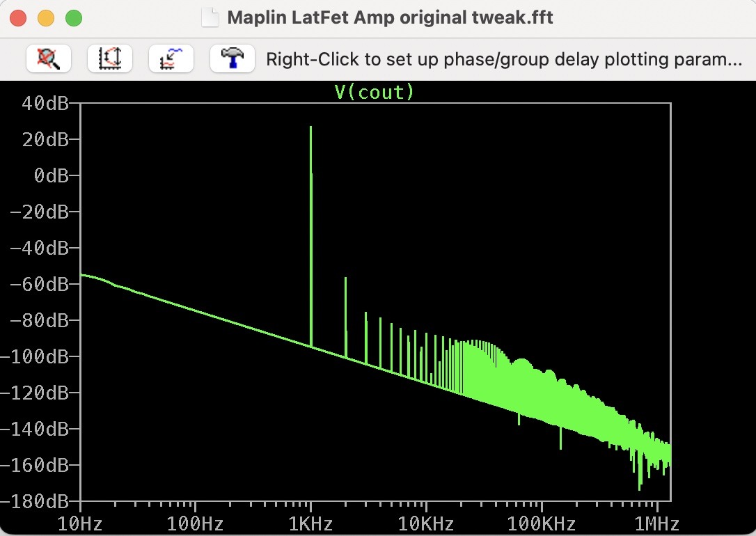This screenshot has width=756, height=536.
Task: Click the -40dB vertical axis label
Action: [40, 248]
